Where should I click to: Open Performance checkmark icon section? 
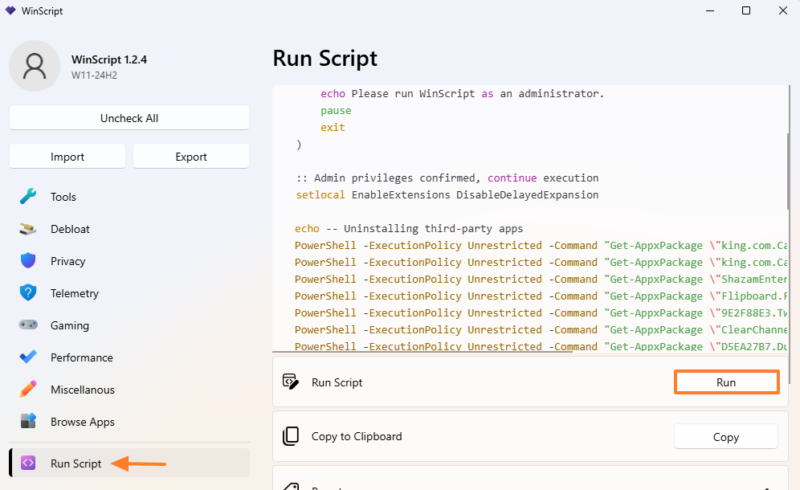coord(28,357)
